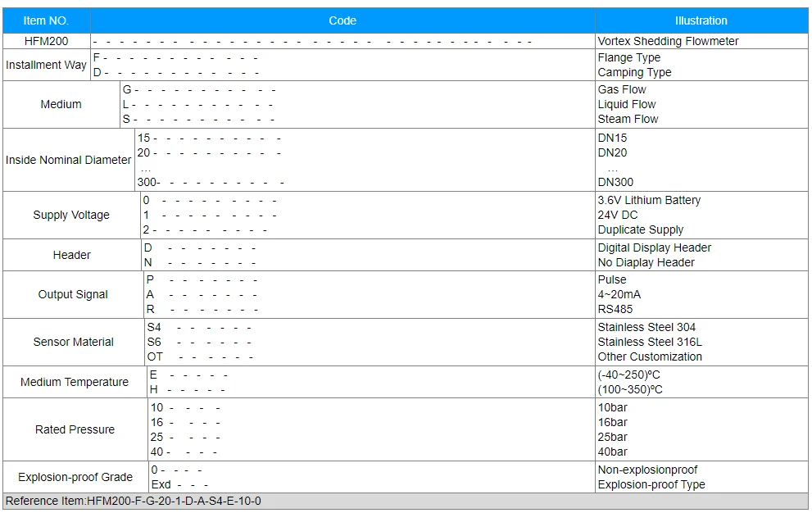Select the 'Medium Temperature' row label
The width and height of the screenshot is (812, 513).
(x=75, y=382)
